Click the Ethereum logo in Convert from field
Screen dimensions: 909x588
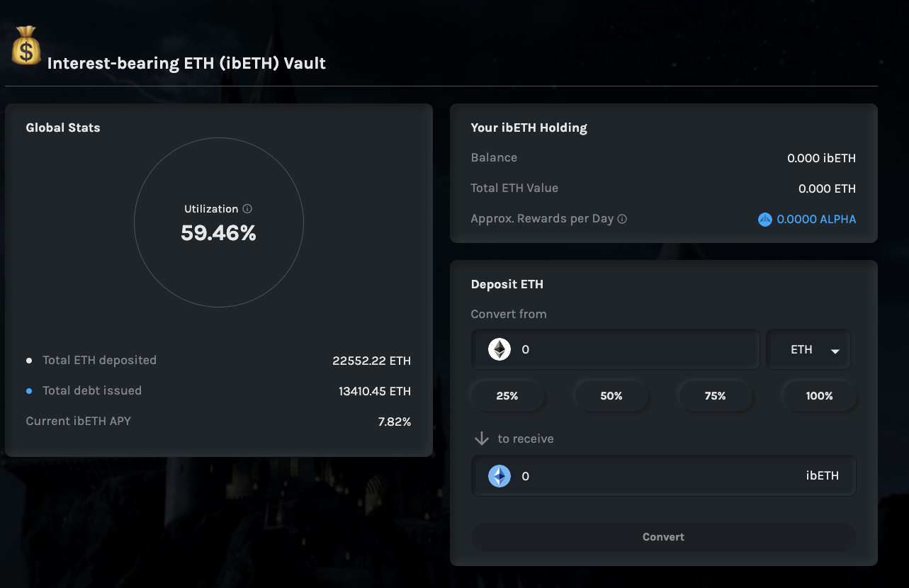click(x=499, y=349)
